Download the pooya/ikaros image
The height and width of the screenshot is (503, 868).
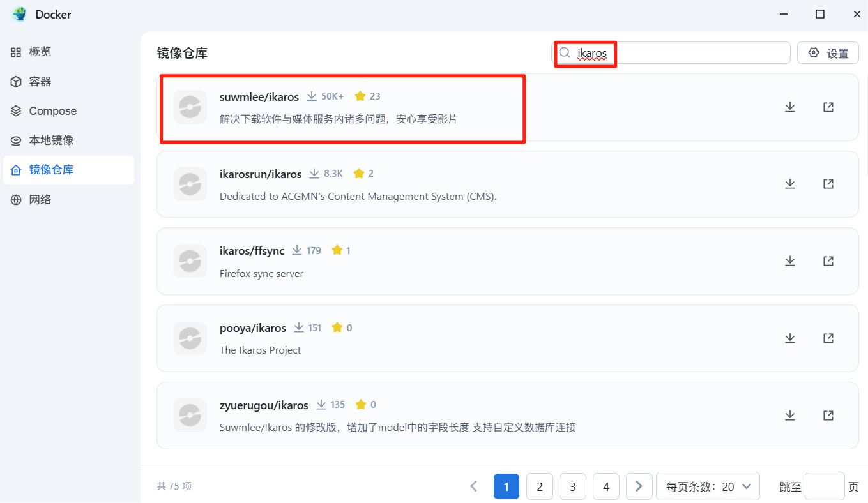coord(790,338)
